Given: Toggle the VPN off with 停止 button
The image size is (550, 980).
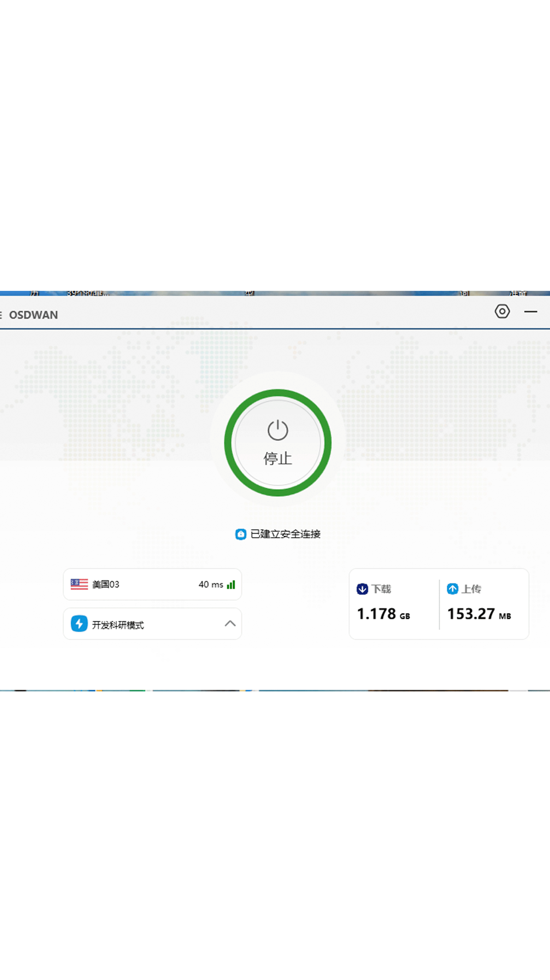Looking at the screenshot, I should (278, 443).
